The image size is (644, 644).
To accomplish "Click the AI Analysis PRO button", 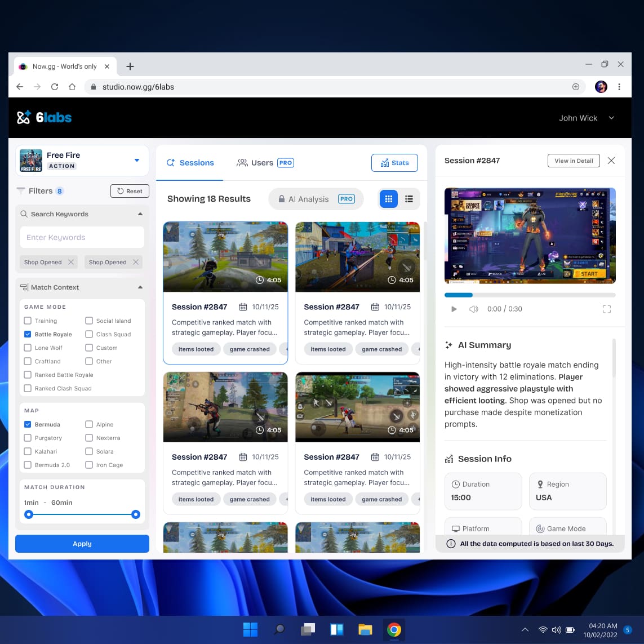I will tap(316, 199).
